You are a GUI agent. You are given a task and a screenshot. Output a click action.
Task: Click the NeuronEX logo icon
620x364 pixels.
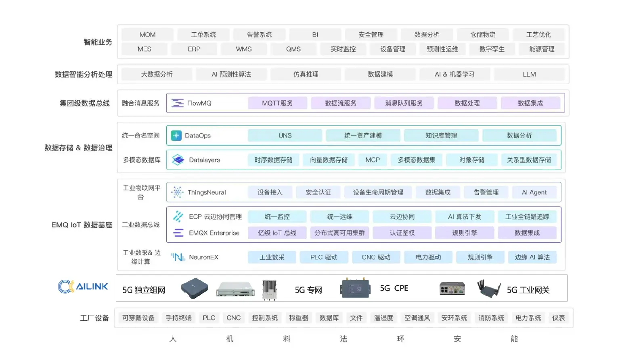pyautogui.click(x=178, y=257)
